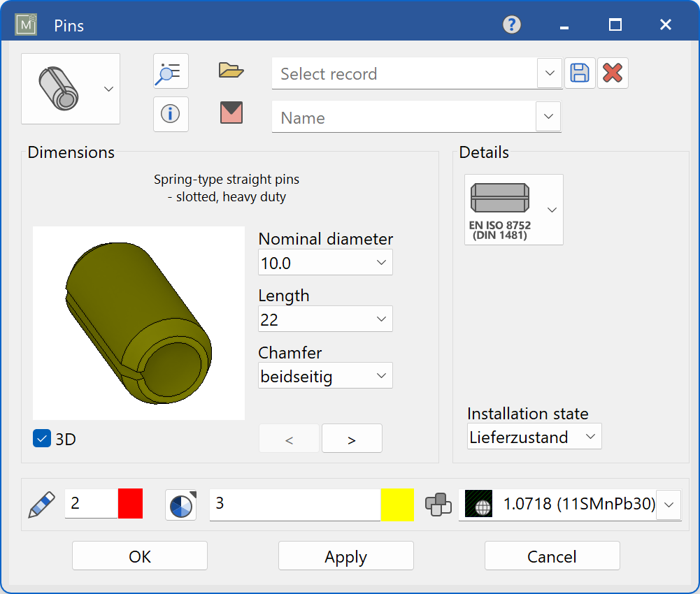
Task: Apply the current pin settings
Action: coord(345,556)
